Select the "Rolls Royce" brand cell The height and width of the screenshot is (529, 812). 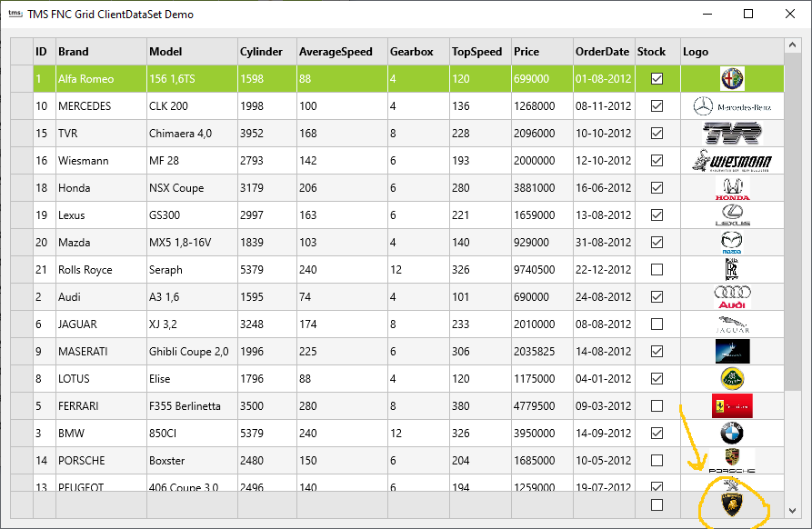[102, 270]
